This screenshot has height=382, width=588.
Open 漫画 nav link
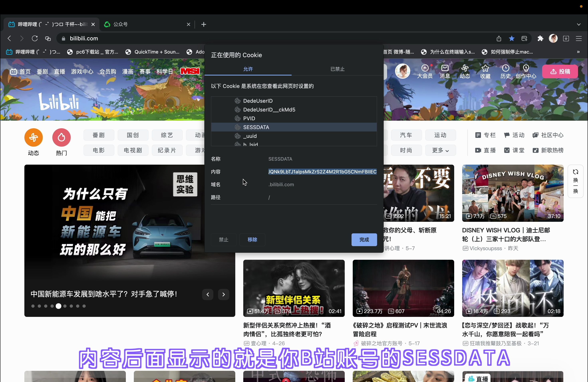[128, 72]
